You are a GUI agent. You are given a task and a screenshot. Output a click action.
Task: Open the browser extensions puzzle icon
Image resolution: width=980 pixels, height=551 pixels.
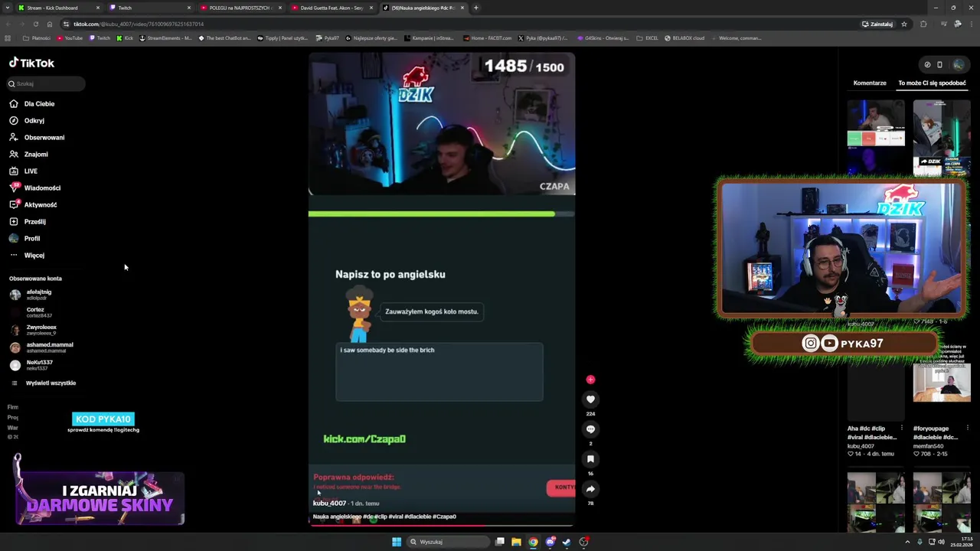(x=923, y=24)
